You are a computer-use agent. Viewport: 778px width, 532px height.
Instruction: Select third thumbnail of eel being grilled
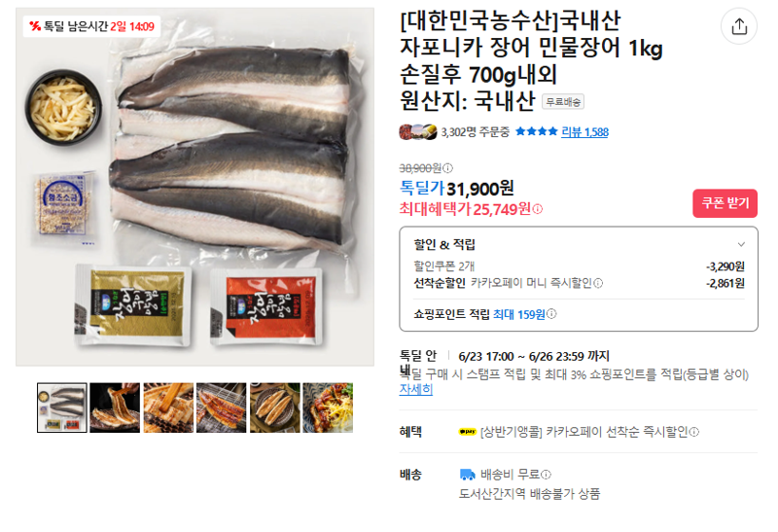168,408
